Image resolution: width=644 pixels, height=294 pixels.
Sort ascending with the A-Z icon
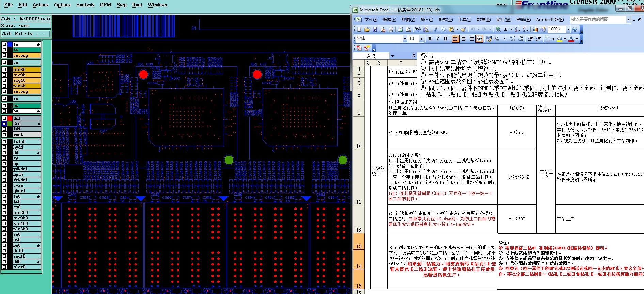pos(517,29)
